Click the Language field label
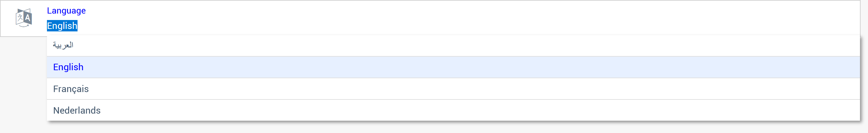This screenshot has width=868, height=133. 66,11
